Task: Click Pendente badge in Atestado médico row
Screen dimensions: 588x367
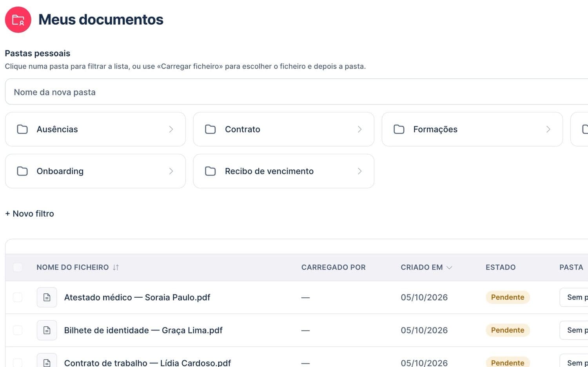Action: (508, 297)
